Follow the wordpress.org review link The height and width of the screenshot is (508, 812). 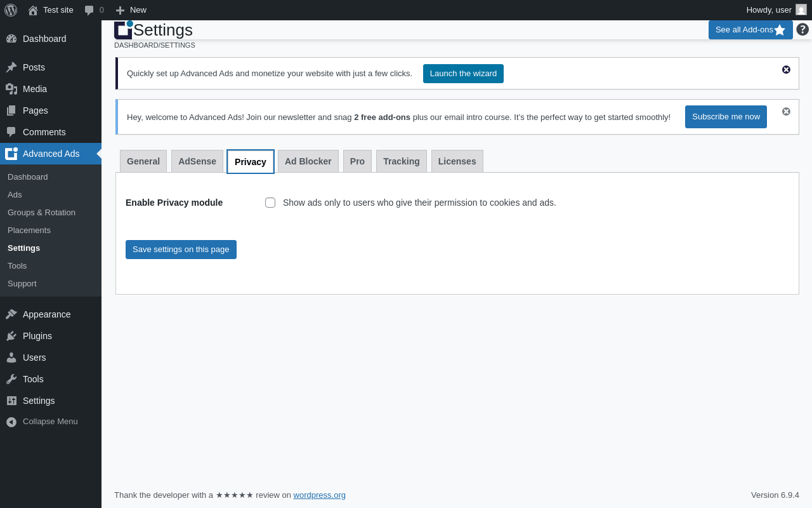coord(319,495)
